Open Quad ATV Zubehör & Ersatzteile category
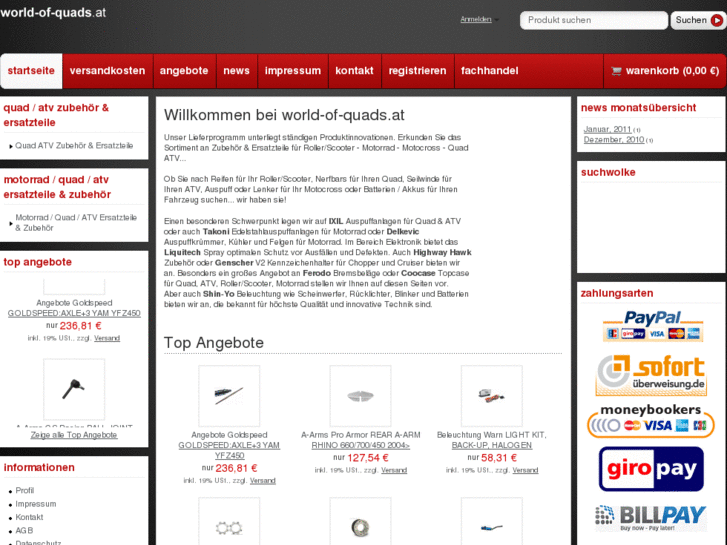This screenshot has height=545, width=727. pos(74,146)
